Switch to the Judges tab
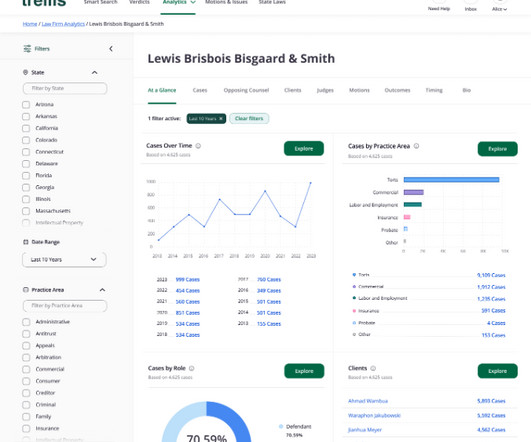 tap(325, 90)
